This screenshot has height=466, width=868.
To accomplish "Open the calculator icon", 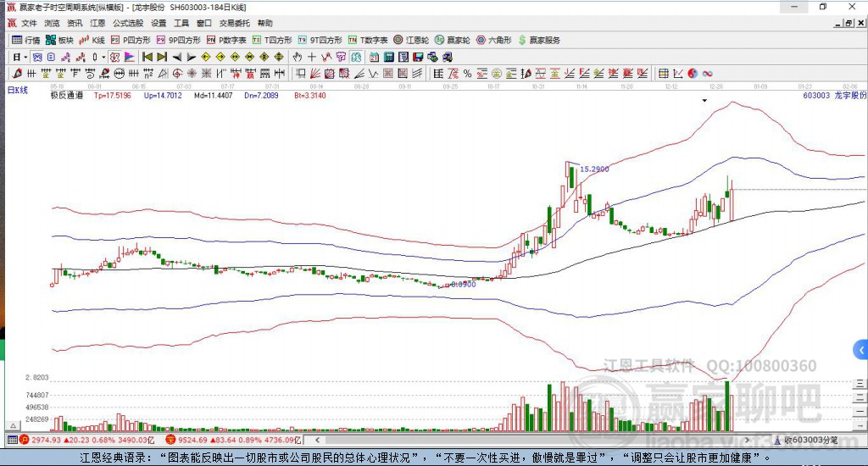I will point(388,57).
